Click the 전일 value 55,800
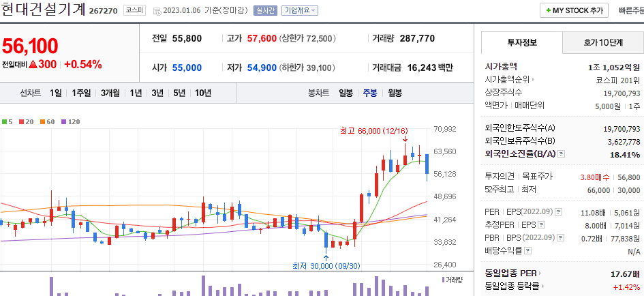The height and width of the screenshot is (296, 644). coord(187,39)
